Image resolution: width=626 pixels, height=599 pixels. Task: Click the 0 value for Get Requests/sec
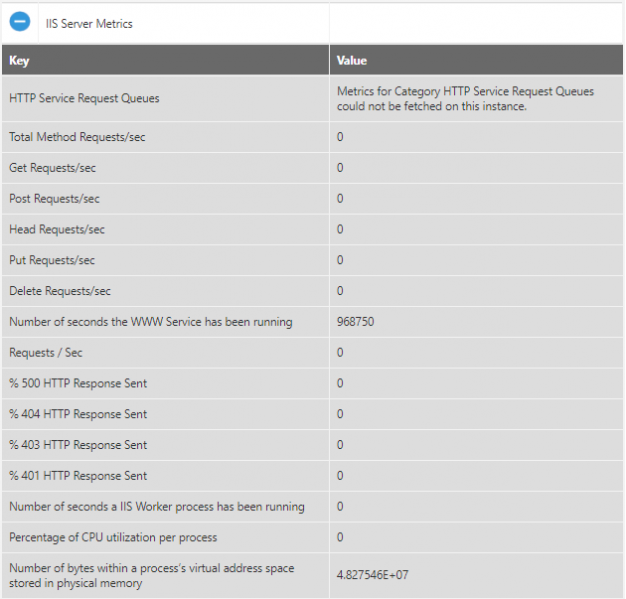pos(340,168)
